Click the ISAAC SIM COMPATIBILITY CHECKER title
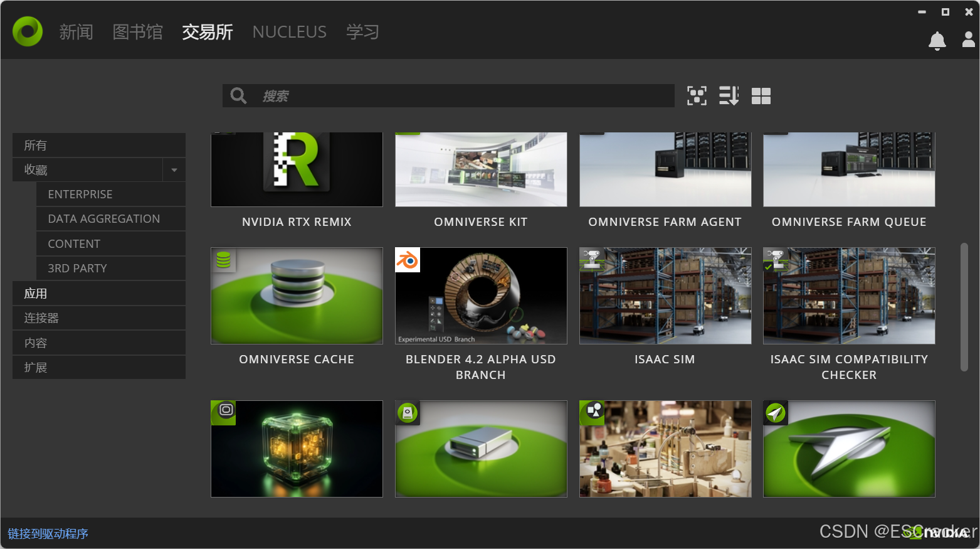 (849, 367)
